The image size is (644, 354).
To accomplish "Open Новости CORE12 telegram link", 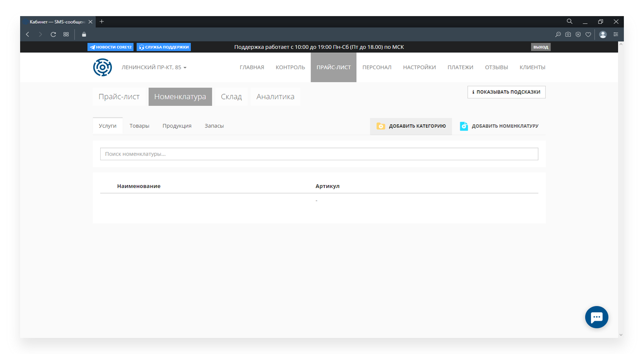I will click(110, 47).
